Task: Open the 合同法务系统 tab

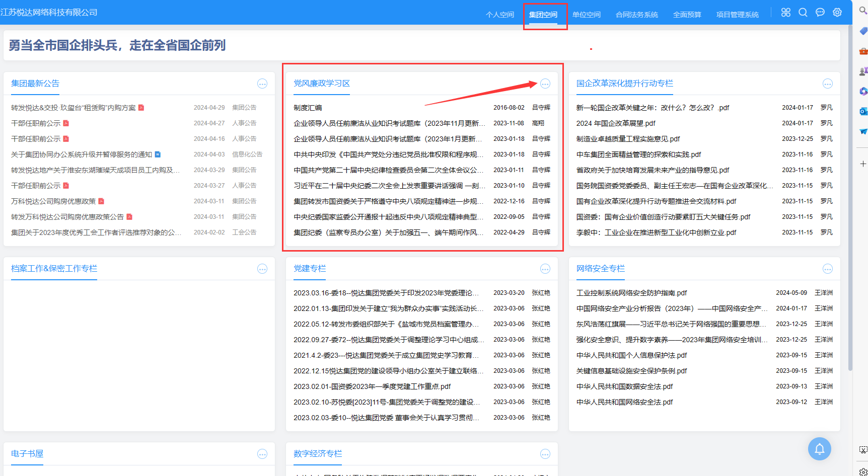Action: click(636, 15)
